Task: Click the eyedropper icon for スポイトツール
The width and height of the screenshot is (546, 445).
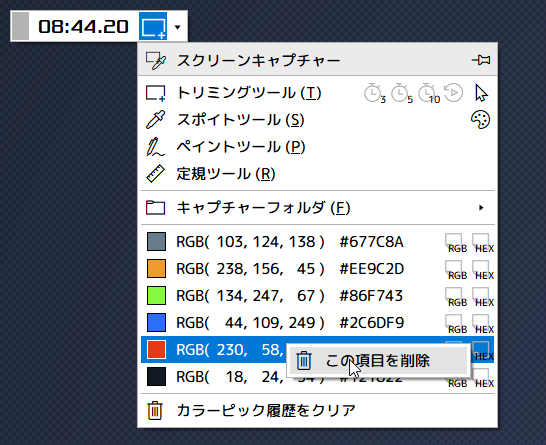Action: 155,120
